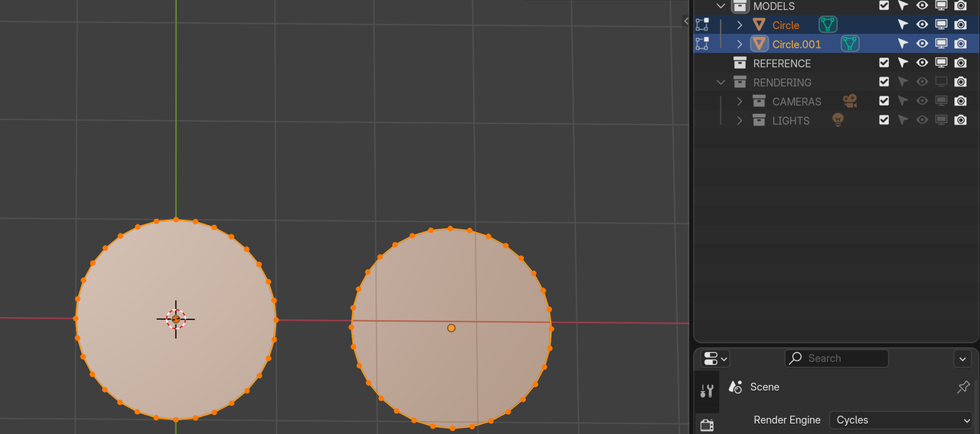This screenshot has height=434, width=980.
Task: Click the green mesh data icon beside Circle.001
Action: [850, 44]
